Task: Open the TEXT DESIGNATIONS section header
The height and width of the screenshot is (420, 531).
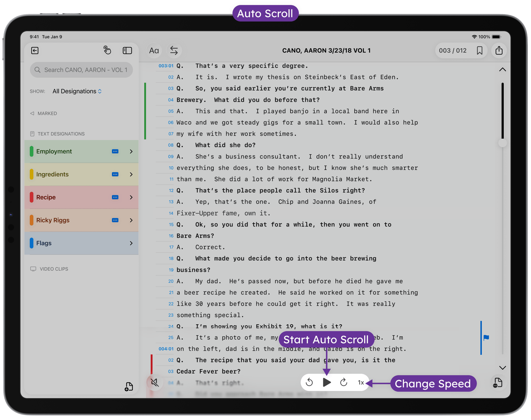Action: point(57,134)
